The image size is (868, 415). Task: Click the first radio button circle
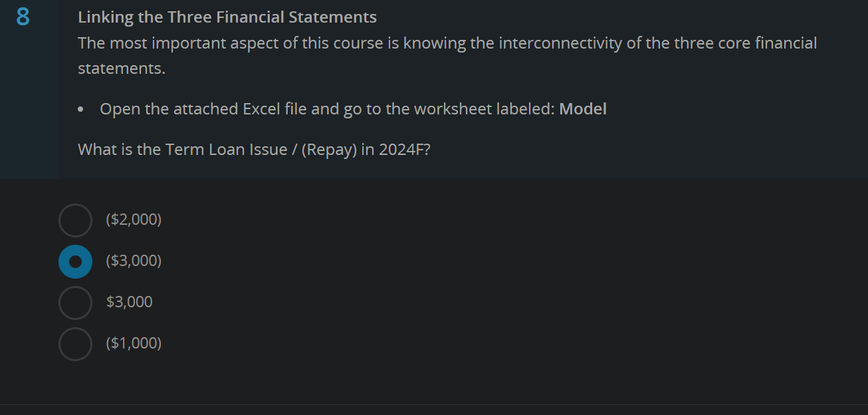(75, 219)
